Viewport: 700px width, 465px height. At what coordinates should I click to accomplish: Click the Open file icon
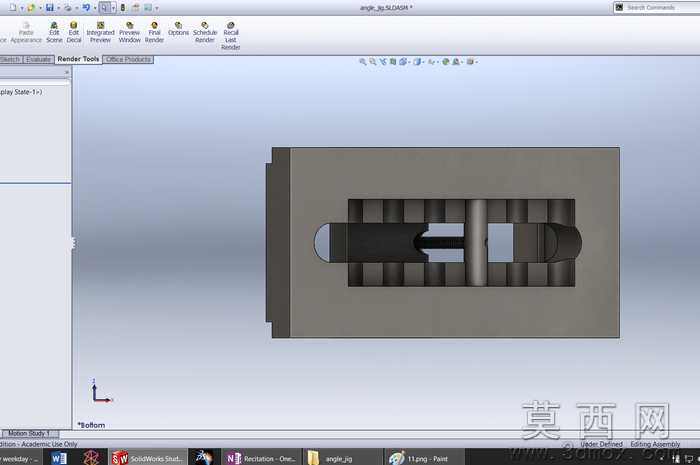pos(31,7)
